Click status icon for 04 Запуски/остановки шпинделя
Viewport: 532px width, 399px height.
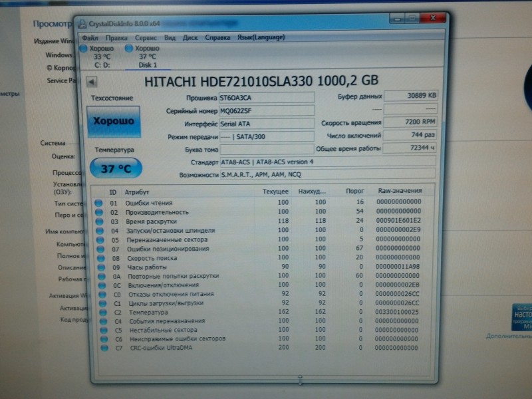100,231
